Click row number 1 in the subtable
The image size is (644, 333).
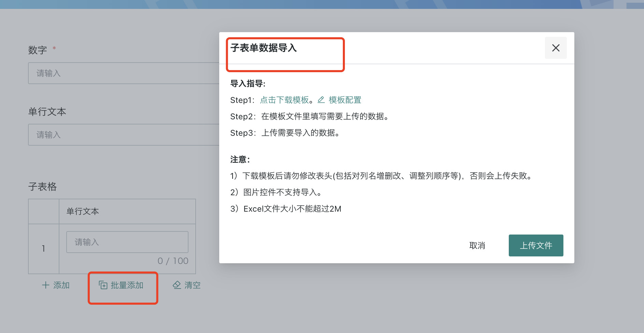click(x=43, y=249)
